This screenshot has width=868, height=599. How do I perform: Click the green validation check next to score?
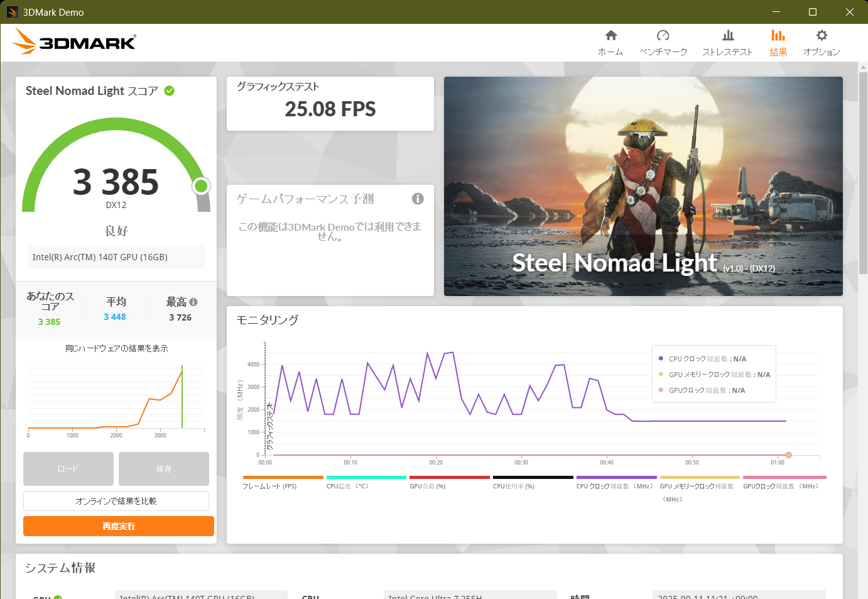point(169,91)
